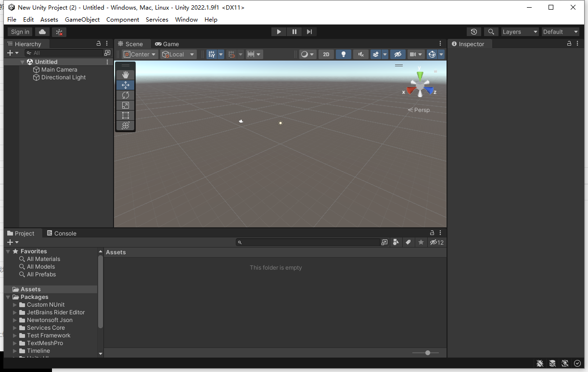Click the Sign in button
Screen dimensions: 588x372
[20, 31]
